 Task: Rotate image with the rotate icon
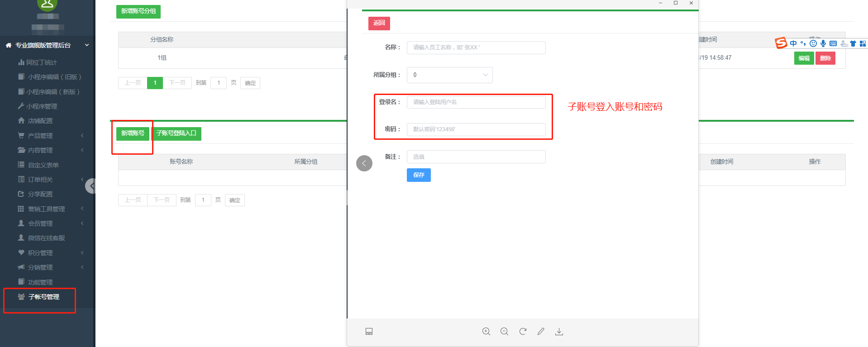click(x=523, y=332)
